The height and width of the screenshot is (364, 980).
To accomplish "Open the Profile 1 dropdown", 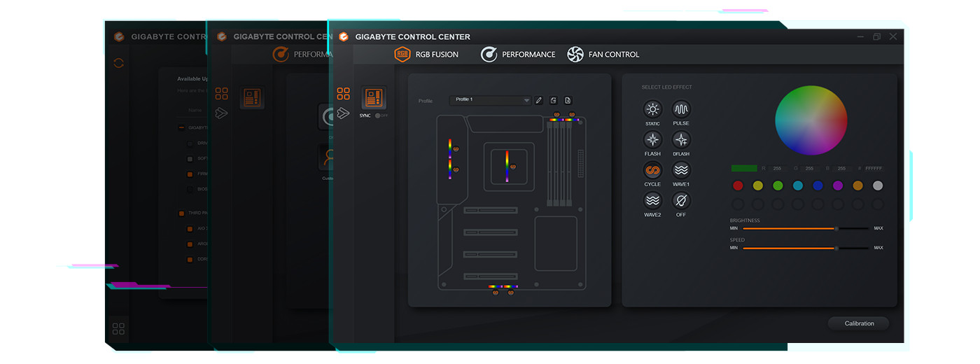I will click(491, 100).
